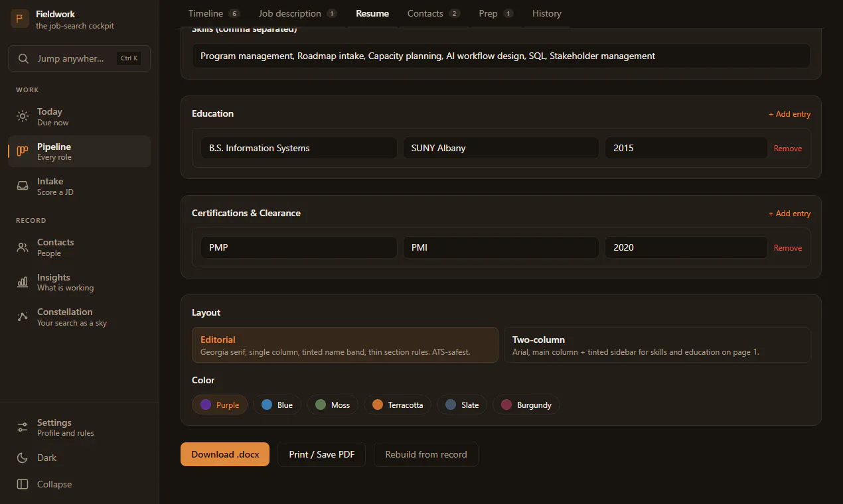This screenshot has height=504, width=843.
Task: Click the Collapse sidebar panel icon
Action: 23,484
